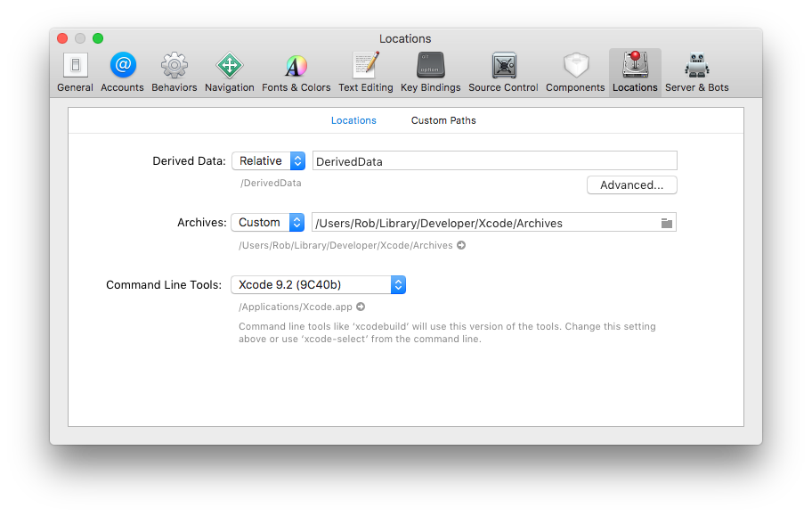This screenshot has width=812, height=516.
Task: Click the xcodebuild description text
Action: point(447,332)
